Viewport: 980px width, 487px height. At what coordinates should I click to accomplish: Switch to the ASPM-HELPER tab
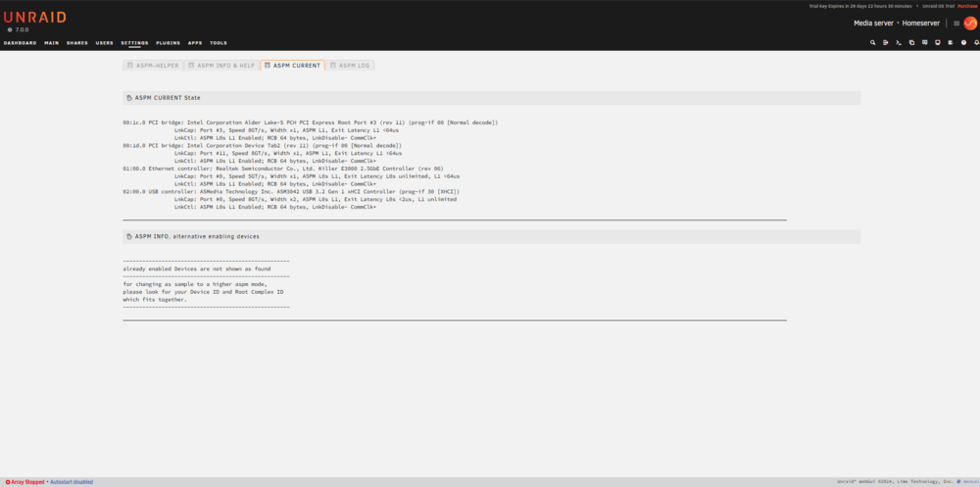153,65
